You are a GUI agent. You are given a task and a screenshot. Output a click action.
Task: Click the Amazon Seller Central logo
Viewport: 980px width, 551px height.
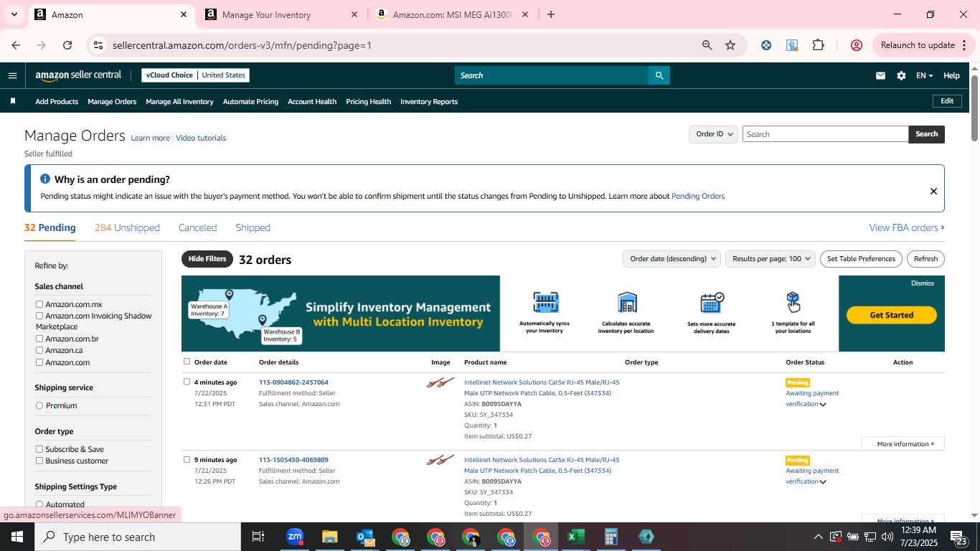coord(78,75)
